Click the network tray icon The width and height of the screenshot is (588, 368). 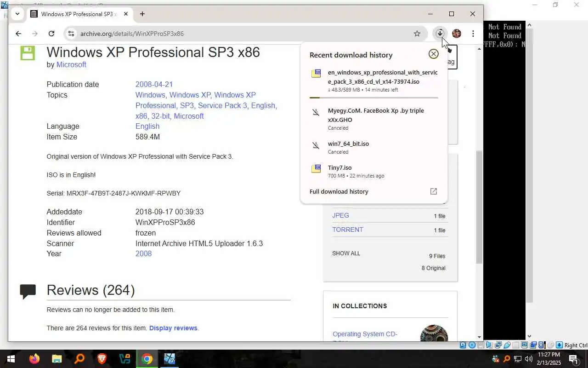coord(518,359)
